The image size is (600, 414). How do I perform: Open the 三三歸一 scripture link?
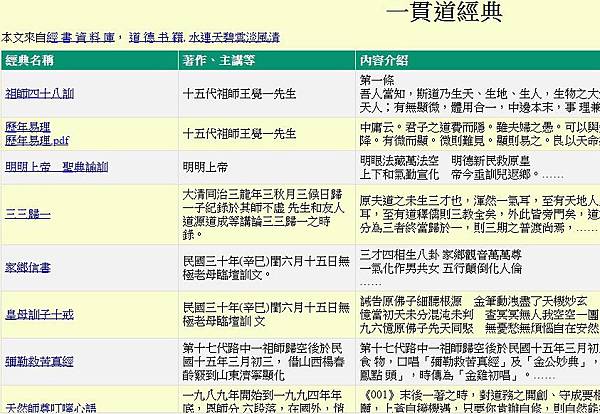[28, 214]
